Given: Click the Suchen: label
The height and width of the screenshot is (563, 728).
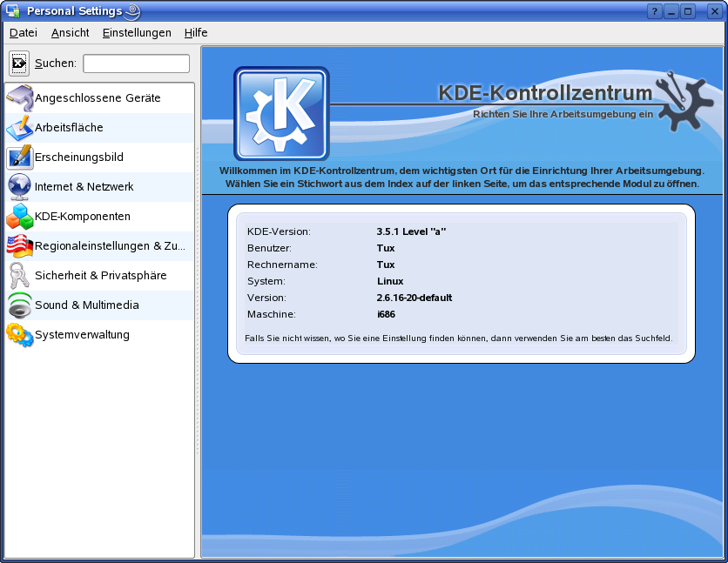Looking at the screenshot, I should [x=56, y=64].
